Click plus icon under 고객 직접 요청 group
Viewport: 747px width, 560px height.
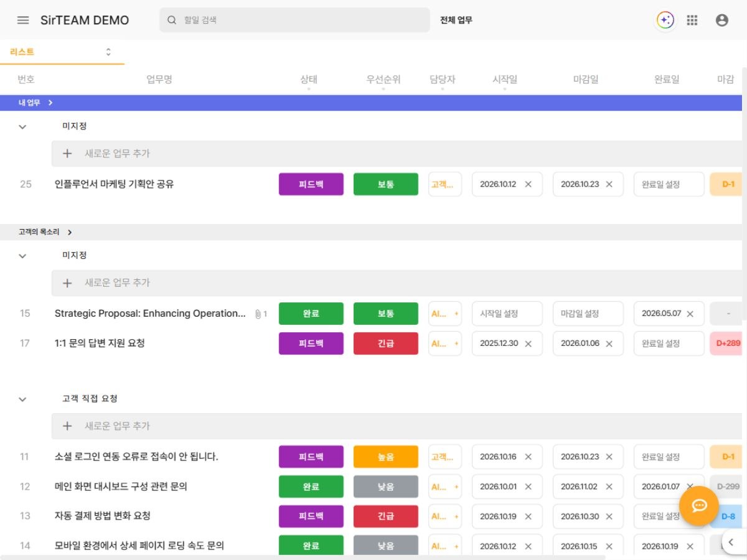pos(68,426)
